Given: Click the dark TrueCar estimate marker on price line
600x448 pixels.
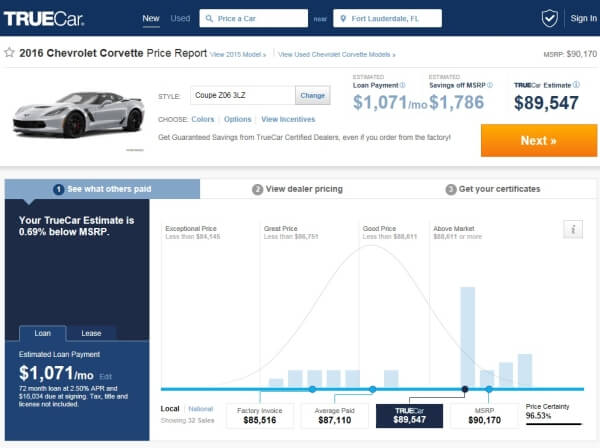Looking at the screenshot, I should 465,389.
